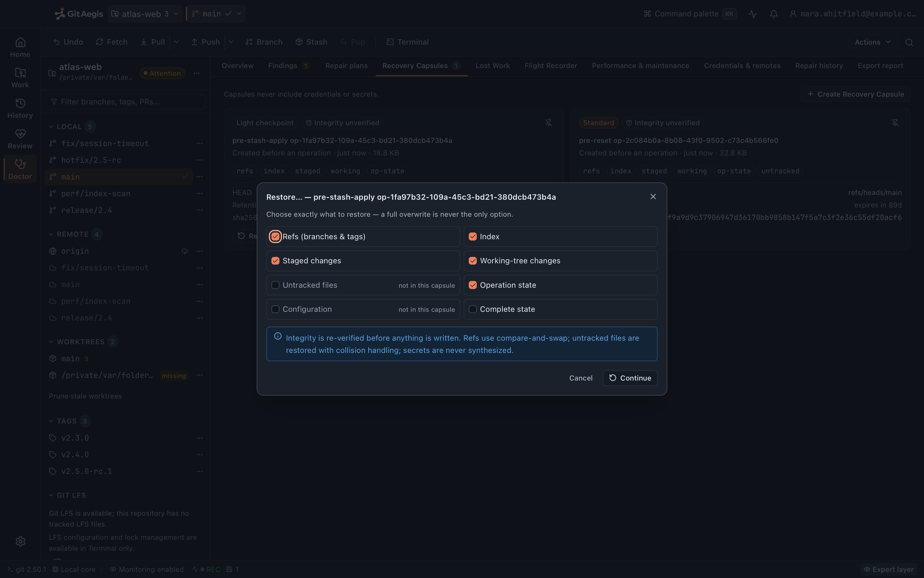This screenshot has width=924, height=578.
Task: Switch to the Lost Work tab
Action: (x=492, y=66)
